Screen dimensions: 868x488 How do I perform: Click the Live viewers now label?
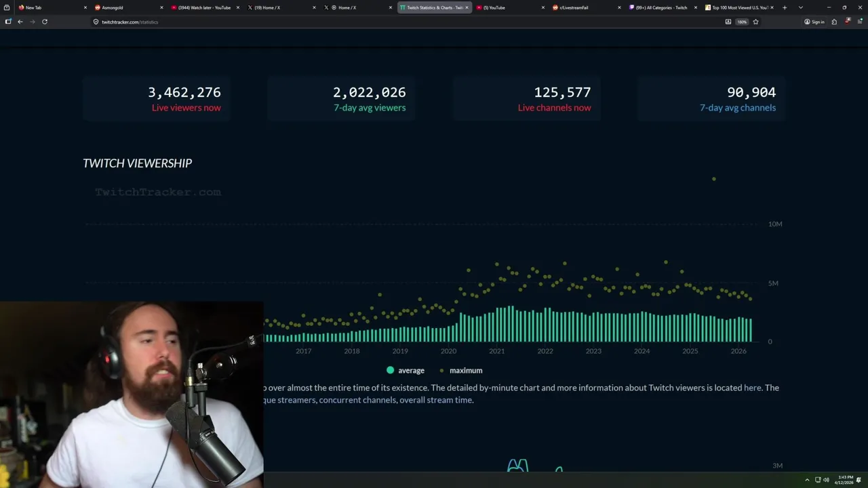186,108
